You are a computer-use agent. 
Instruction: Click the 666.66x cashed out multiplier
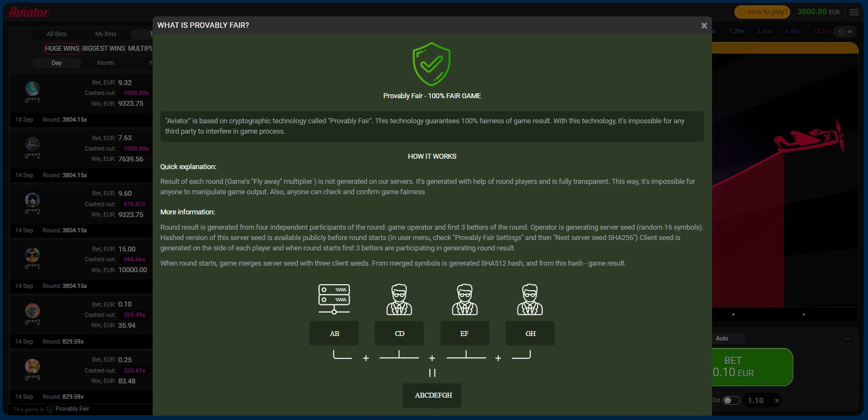pos(135,259)
